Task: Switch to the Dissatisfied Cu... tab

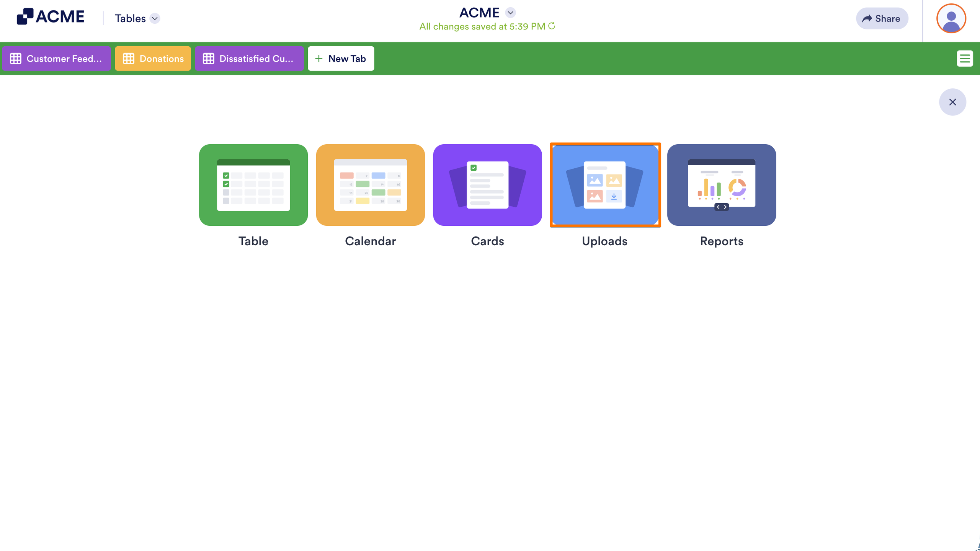Action: (x=249, y=59)
